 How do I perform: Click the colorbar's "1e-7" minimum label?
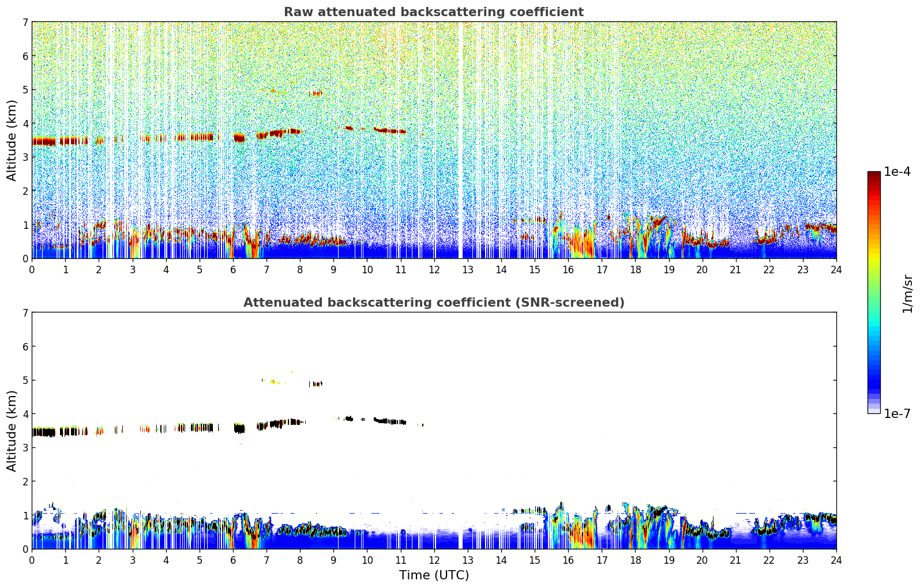pos(897,413)
